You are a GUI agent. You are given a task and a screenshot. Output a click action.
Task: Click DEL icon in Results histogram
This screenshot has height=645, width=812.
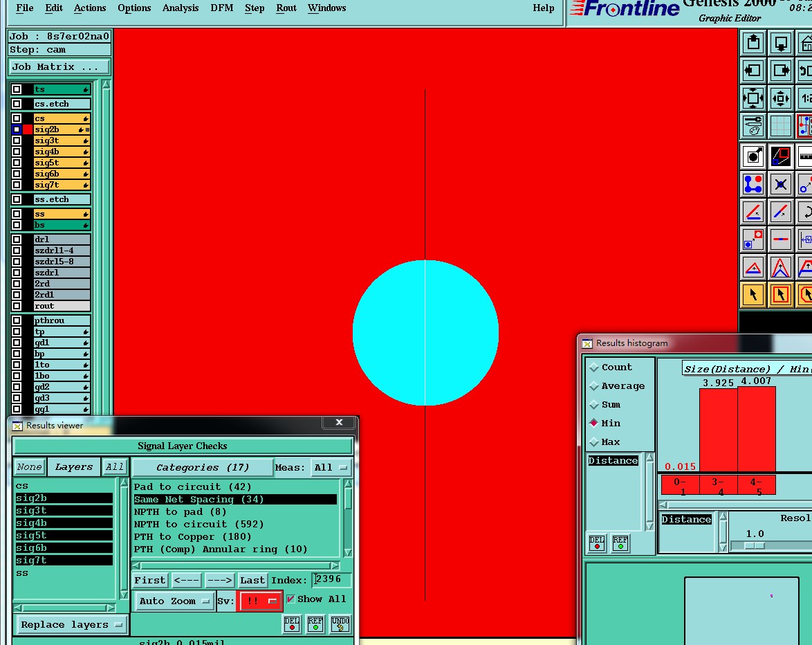tap(597, 543)
